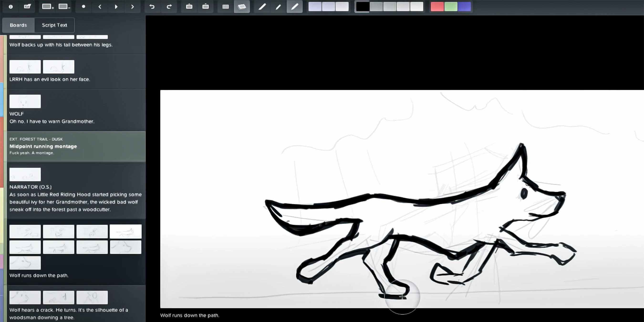Open first thumbnail above 'LRRH has an evil look'
The width and height of the screenshot is (644, 322).
click(x=25, y=67)
